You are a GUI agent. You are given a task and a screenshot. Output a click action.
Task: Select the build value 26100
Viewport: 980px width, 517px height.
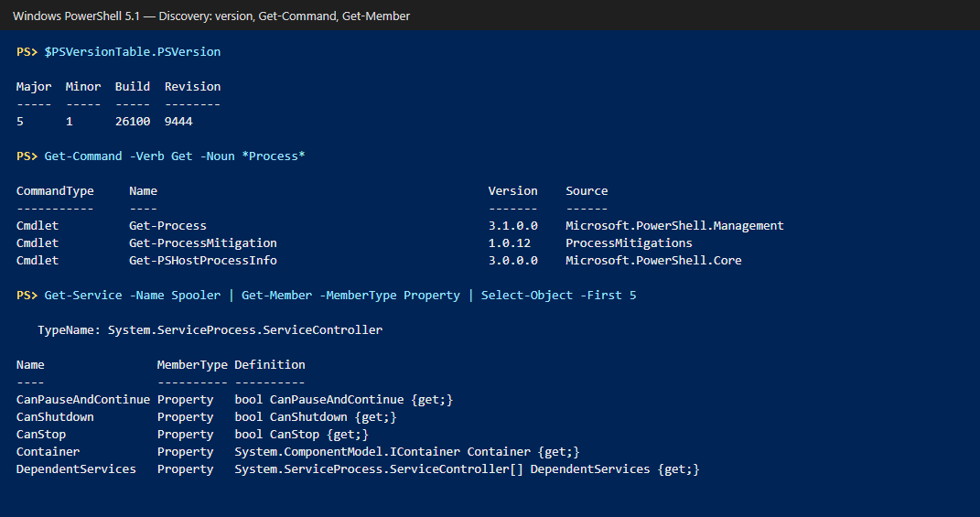[x=133, y=122]
